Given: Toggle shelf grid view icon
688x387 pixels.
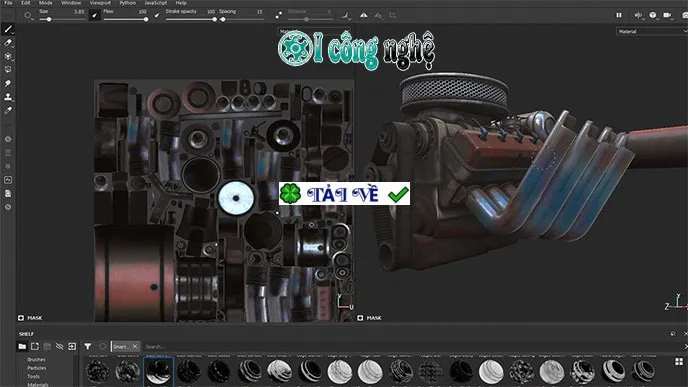Looking at the screenshot, I should (679, 362).
